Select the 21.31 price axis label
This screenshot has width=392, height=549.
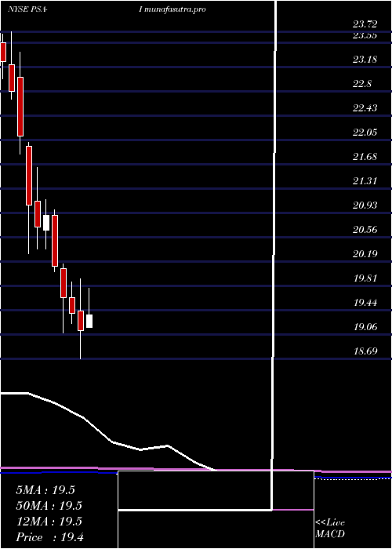pyautogui.click(x=365, y=181)
